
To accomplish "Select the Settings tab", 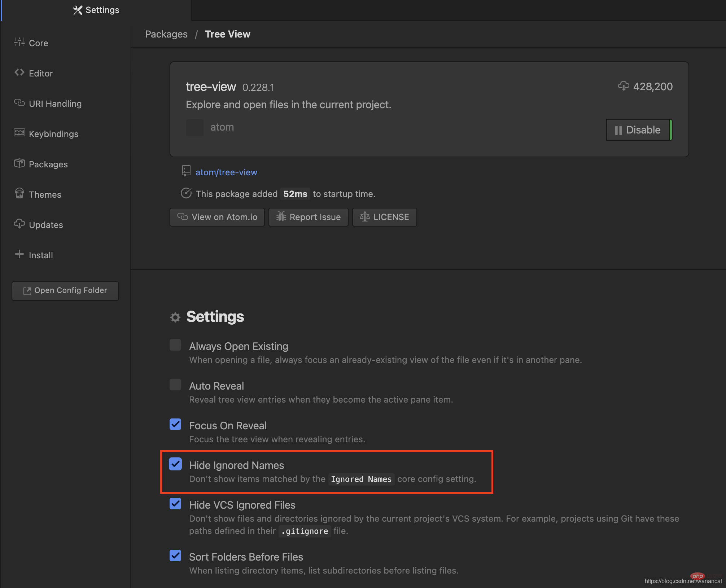I will 96,10.
